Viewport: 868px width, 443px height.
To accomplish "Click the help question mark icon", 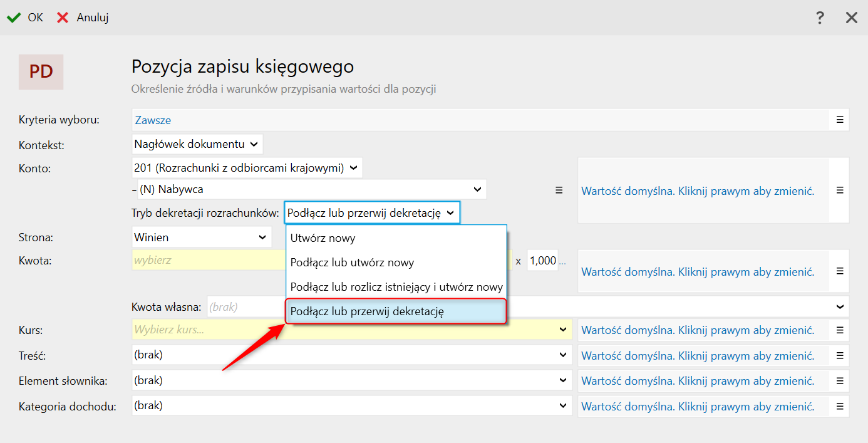I will tap(820, 18).
